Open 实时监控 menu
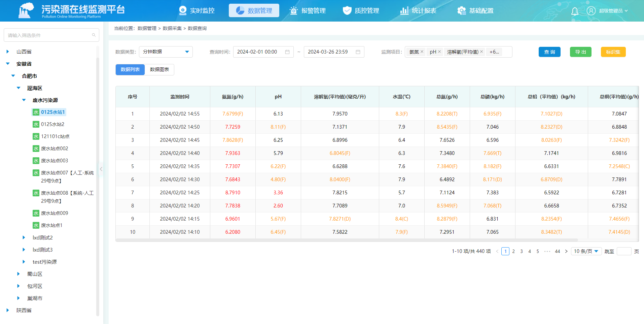 tap(197, 10)
